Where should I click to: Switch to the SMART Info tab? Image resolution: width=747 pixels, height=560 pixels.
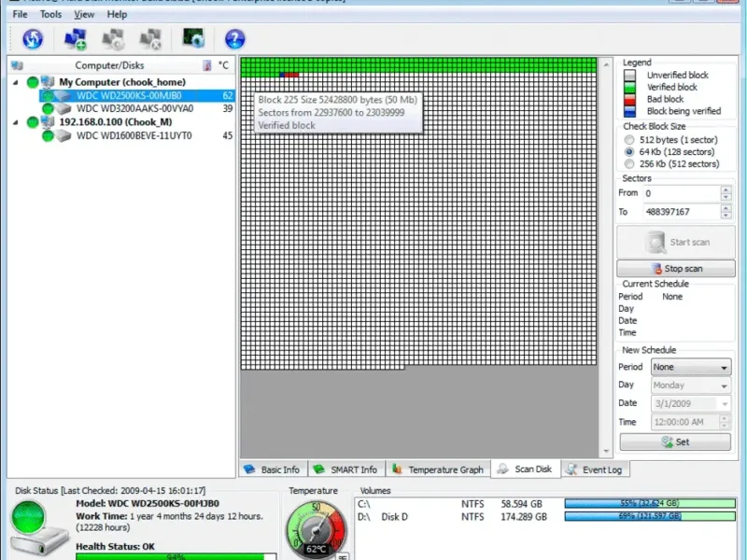346,469
